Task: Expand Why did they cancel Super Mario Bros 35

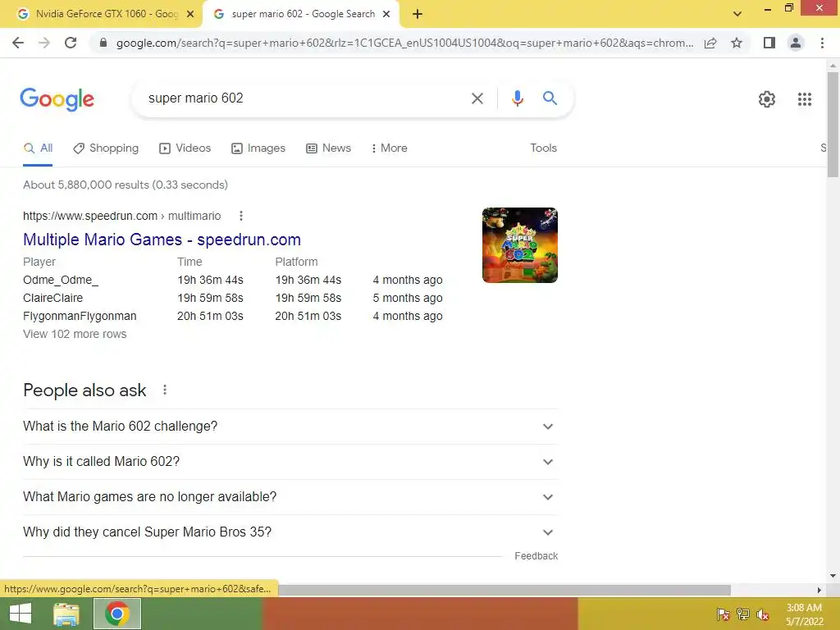Action: coord(290,532)
